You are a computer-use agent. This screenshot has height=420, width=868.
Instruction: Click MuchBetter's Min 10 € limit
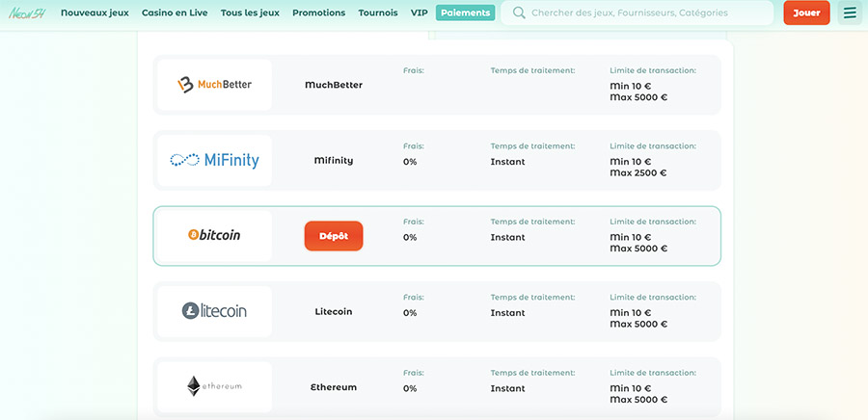coord(631,86)
